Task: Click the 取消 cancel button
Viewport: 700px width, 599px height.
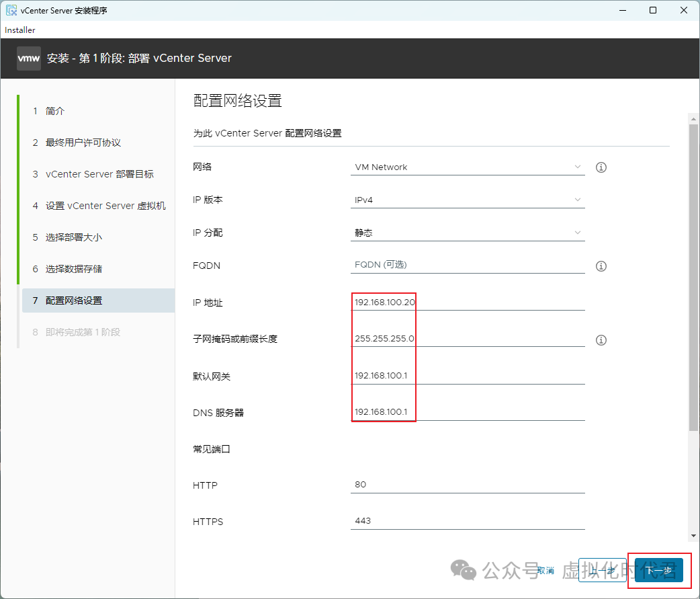Action: point(545,570)
